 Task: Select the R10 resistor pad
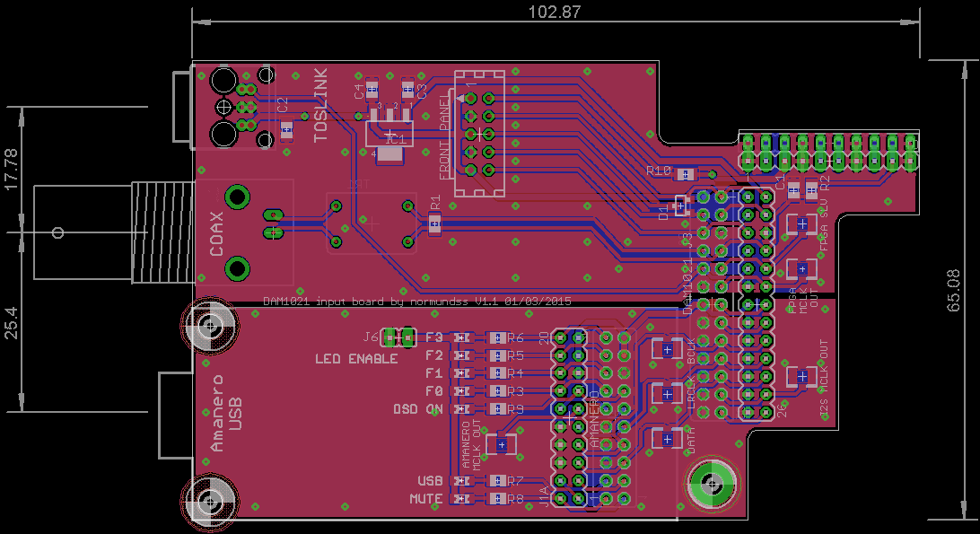coord(687,174)
